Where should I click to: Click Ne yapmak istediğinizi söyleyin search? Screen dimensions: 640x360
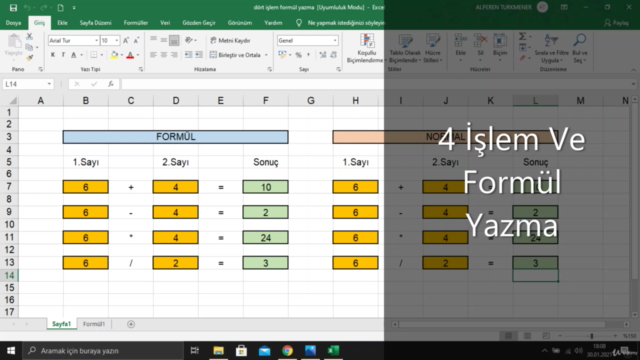coord(345,23)
